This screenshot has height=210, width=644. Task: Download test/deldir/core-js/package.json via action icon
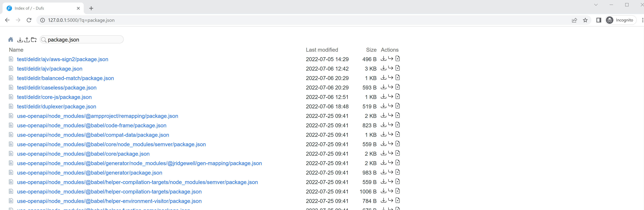pos(383,97)
